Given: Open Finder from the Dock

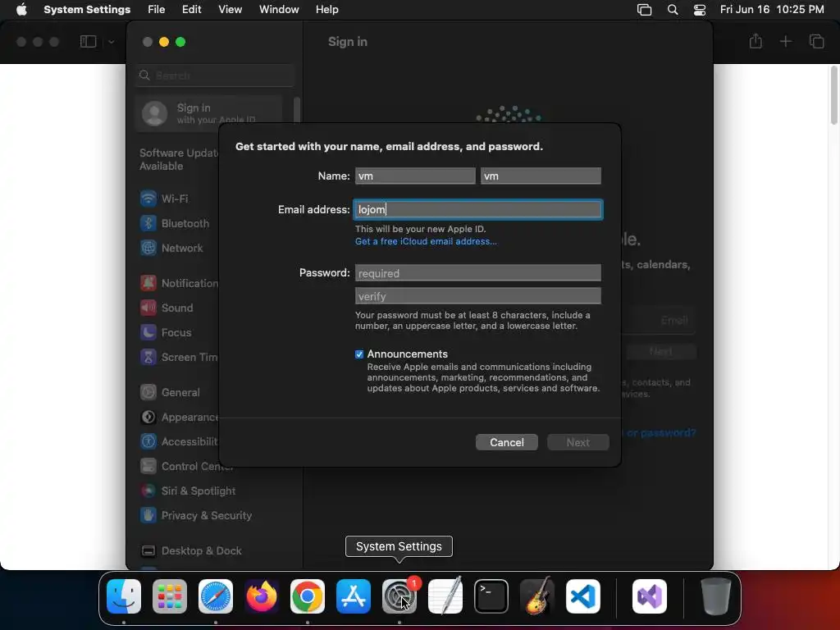Looking at the screenshot, I should tap(124, 596).
